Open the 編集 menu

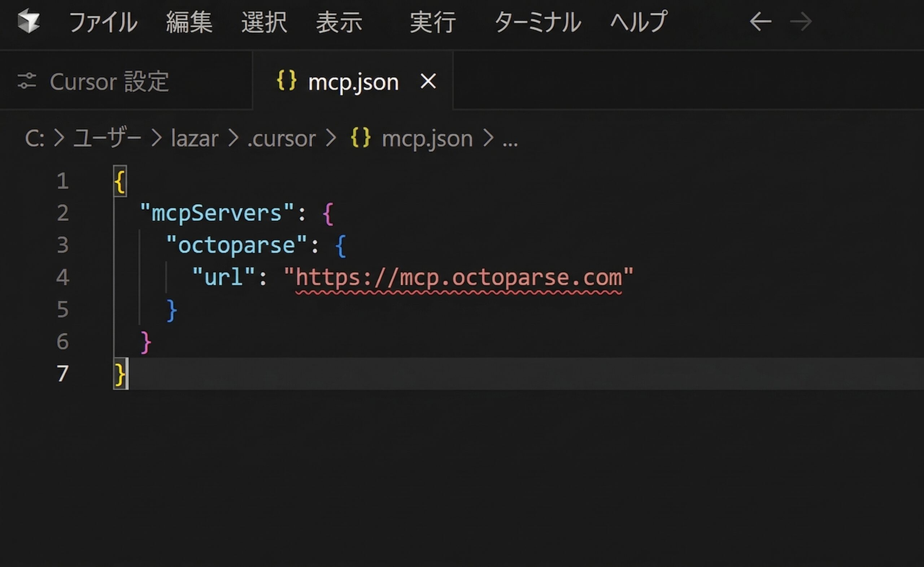click(x=189, y=22)
